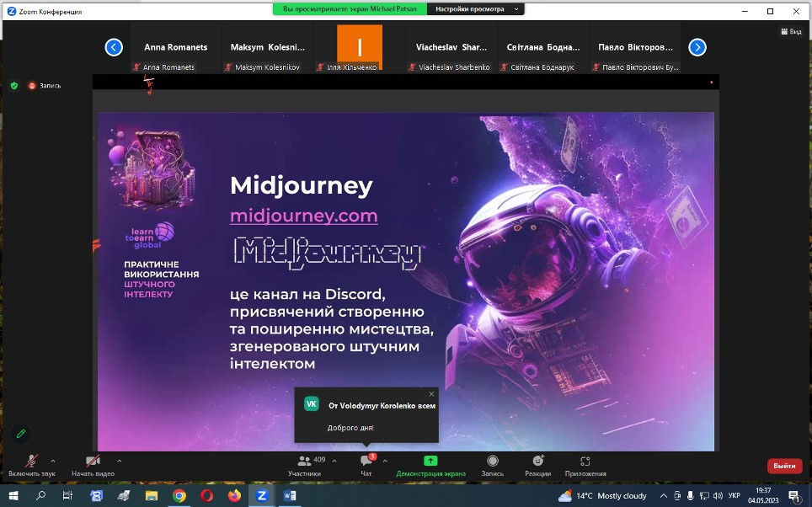Click Демонстрация экрана share screen button
The image size is (812, 507).
431,465
